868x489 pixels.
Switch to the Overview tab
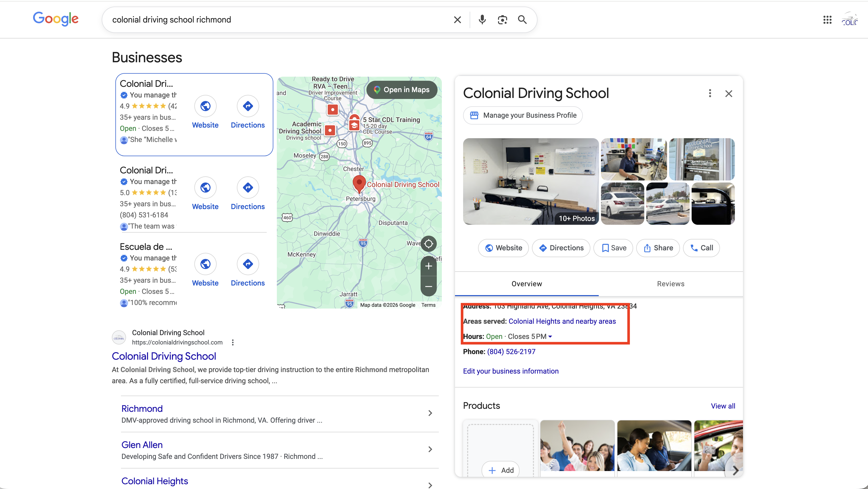(527, 284)
